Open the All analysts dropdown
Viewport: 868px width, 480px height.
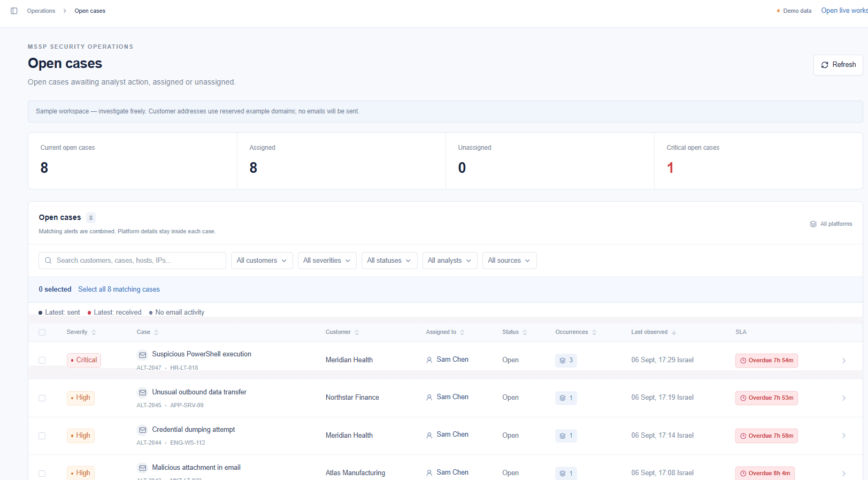click(x=450, y=261)
